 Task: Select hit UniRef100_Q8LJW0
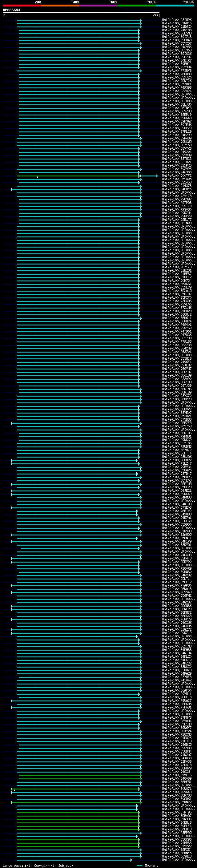click(177, 104)
